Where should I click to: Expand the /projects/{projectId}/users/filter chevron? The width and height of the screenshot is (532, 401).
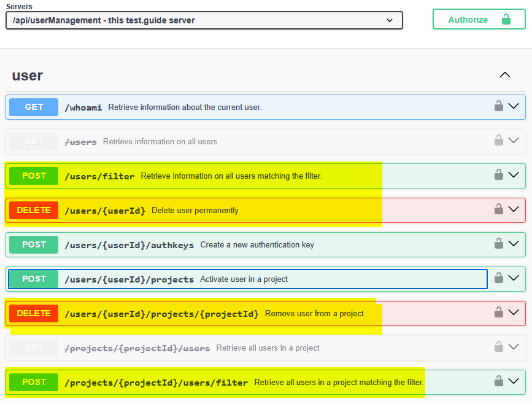[514, 381]
